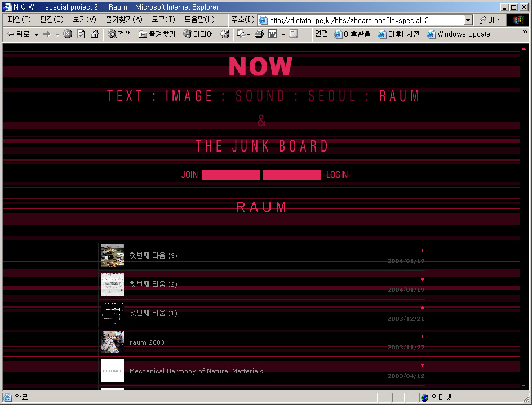Click the Windows Update links bar shortcut
This screenshot has height=405, width=532.
[458, 34]
